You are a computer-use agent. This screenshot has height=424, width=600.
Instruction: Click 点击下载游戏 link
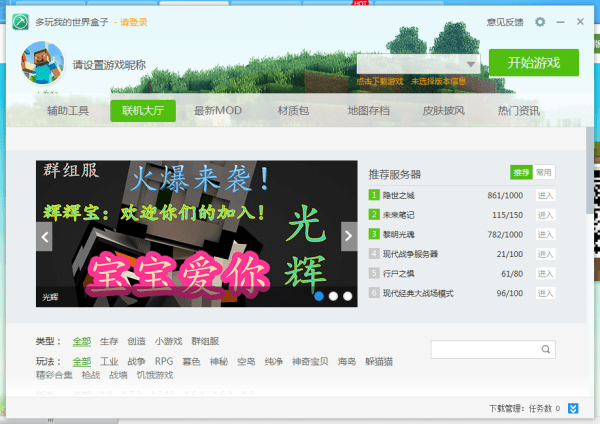click(380, 81)
